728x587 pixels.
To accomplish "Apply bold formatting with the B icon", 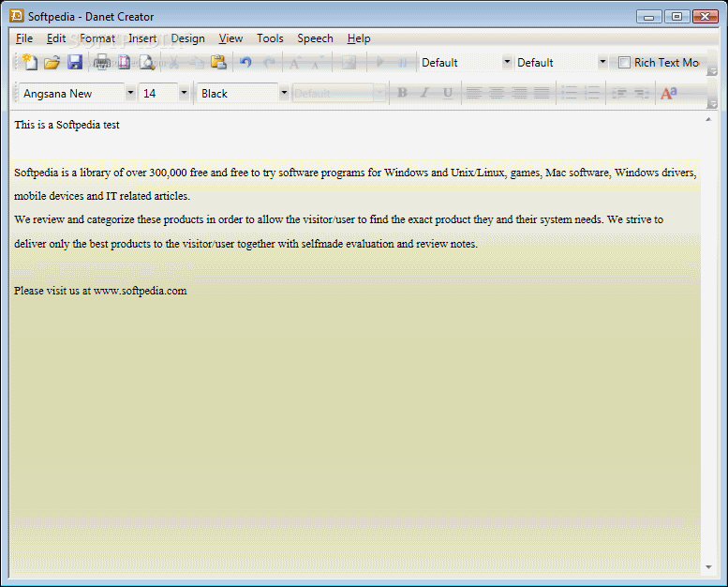I will coord(402,93).
